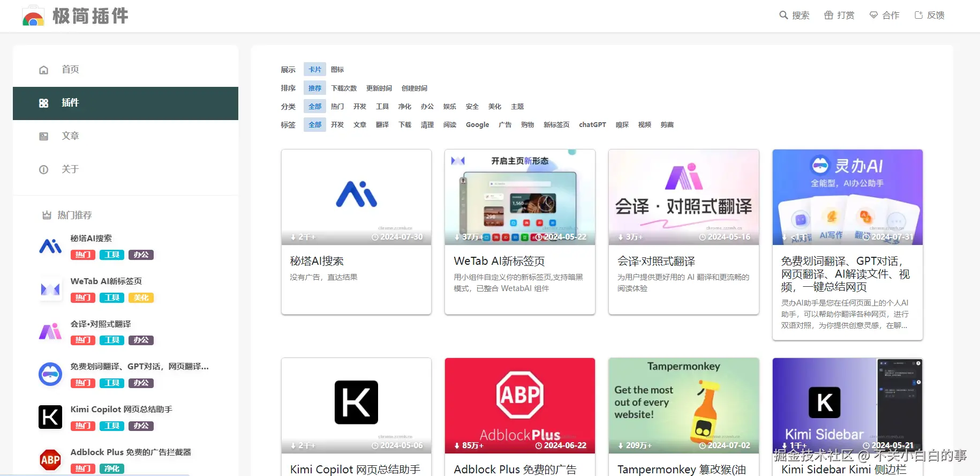The width and height of the screenshot is (980, 476).
Task: Open the Tampermonkey card thumbnail
Action: coord(683,405)
